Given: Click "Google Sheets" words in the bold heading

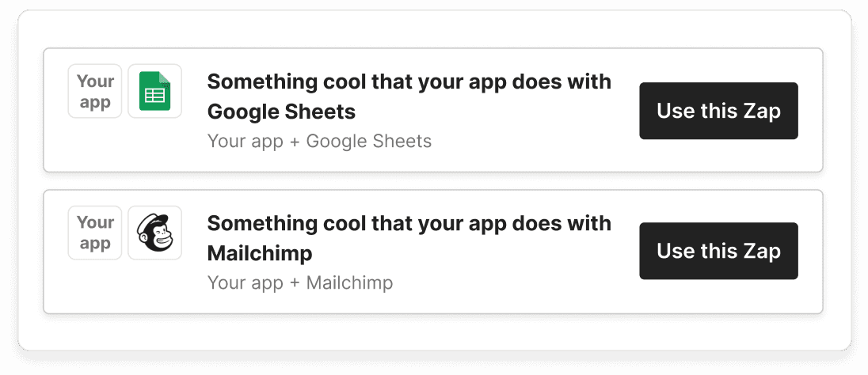Looking at the screenshot, I should point(281,112).
